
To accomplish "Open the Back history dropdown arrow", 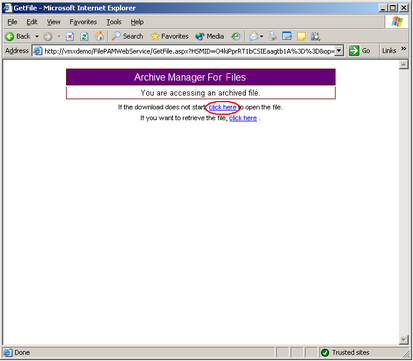I will pos(37,36).
